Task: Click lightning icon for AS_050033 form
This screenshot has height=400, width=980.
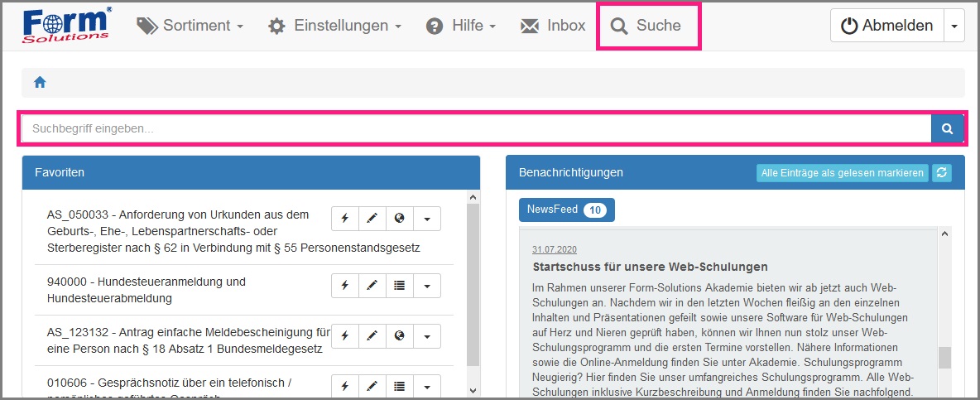Action: tap(344, 219)
